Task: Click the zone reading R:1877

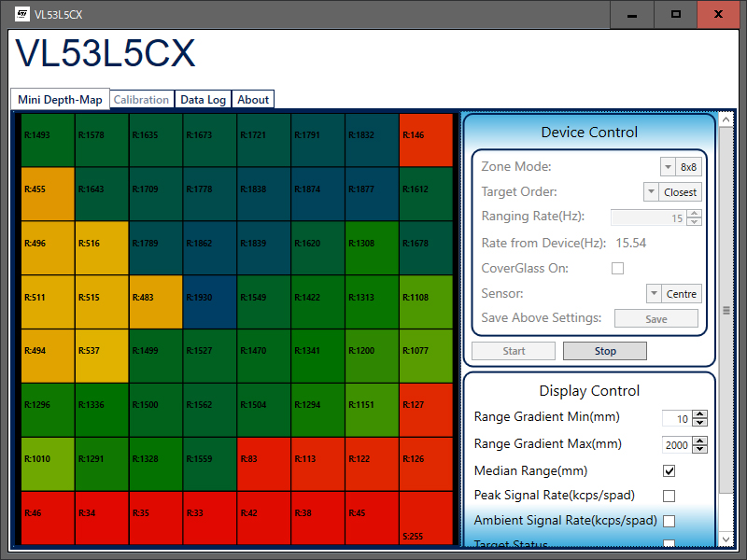Action: 372,194
